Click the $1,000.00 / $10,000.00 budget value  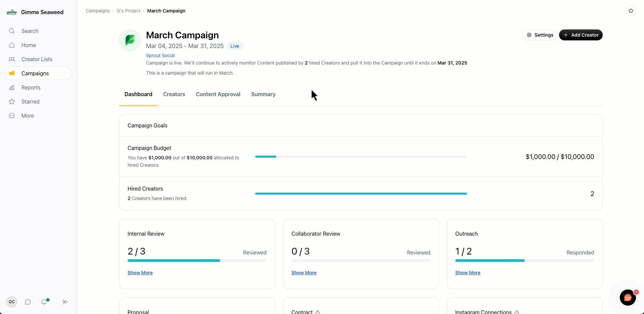[x=560, y=157]
